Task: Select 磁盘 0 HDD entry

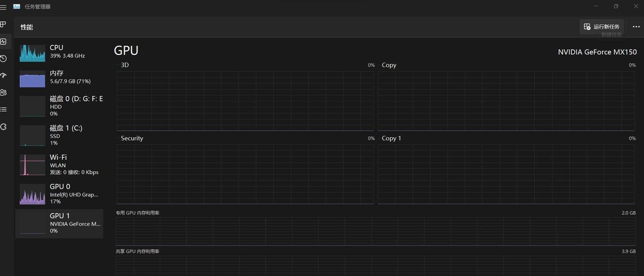Action: (59, 106)
